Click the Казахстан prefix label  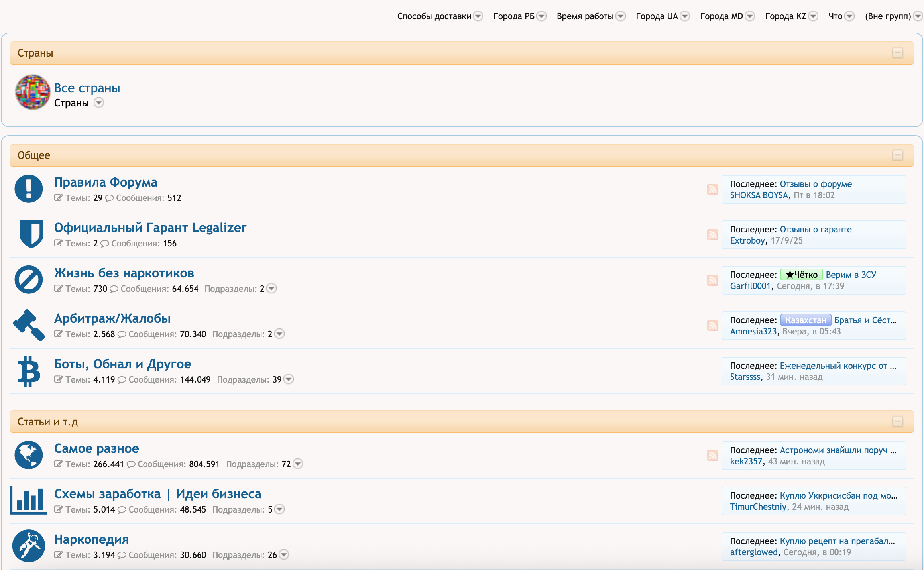point(805,320)
